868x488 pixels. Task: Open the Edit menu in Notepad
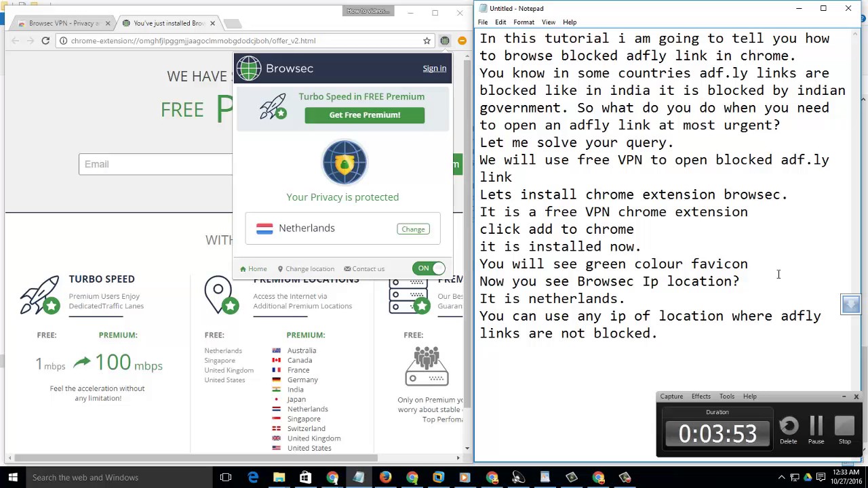pyautogui.click(x=500, y=22)
